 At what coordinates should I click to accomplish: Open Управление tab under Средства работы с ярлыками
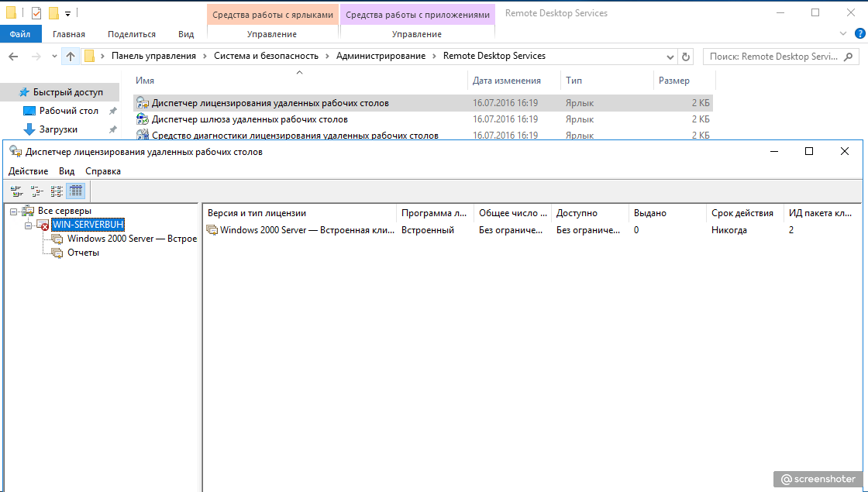coord(272,34)
